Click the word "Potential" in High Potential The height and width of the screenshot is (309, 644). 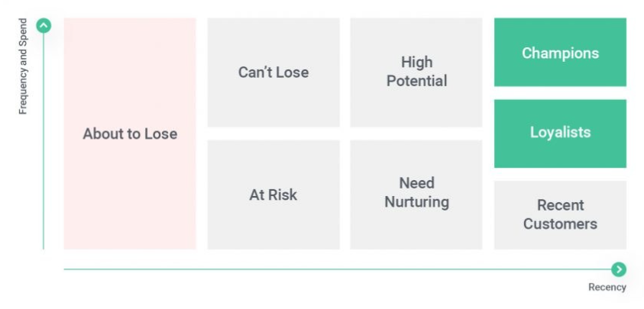[x=416, y=81]
